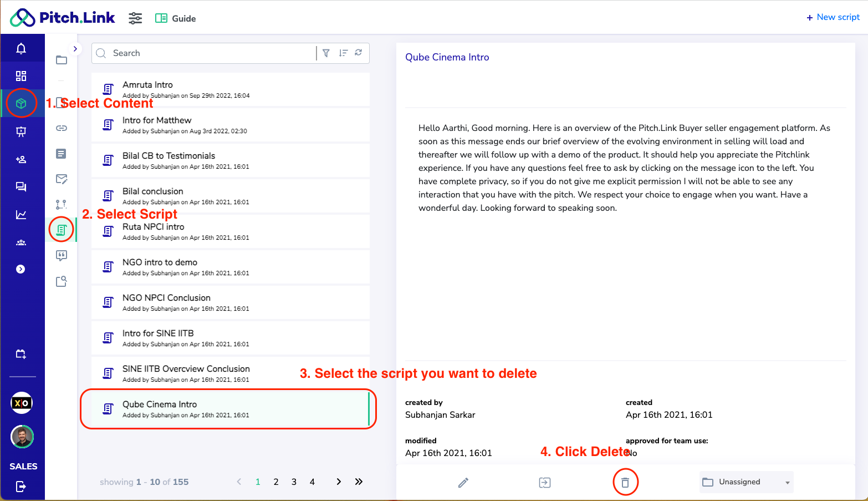Image resolution: width=868 pixels, height=501 pixels.
Task: Go to next page arrow
Action: tap(339, 482)
